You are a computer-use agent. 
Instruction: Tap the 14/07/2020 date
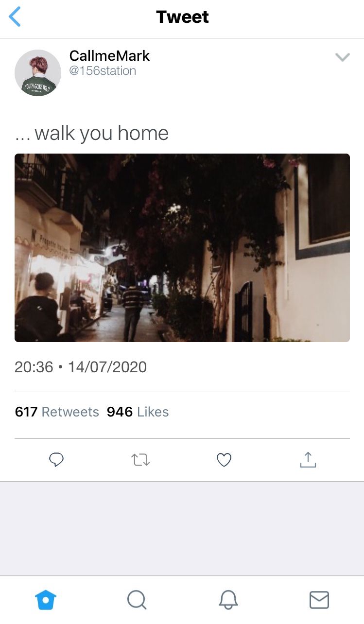coord(107,367)
